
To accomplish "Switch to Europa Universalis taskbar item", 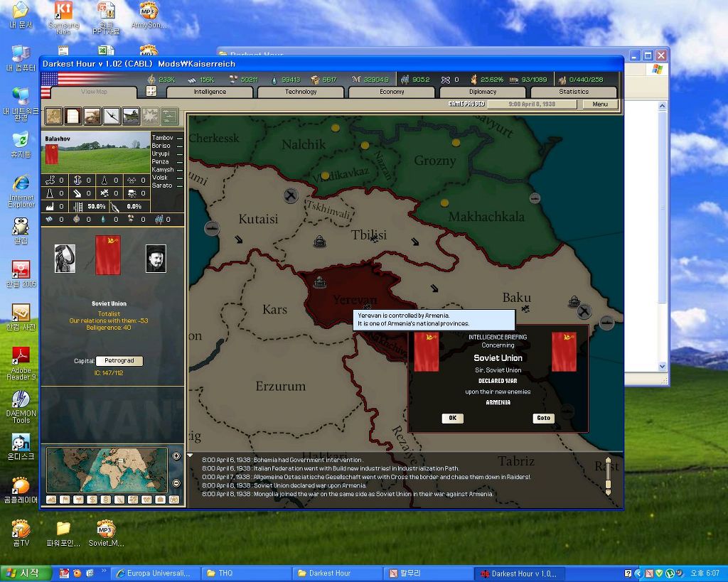I will [156, 573].
